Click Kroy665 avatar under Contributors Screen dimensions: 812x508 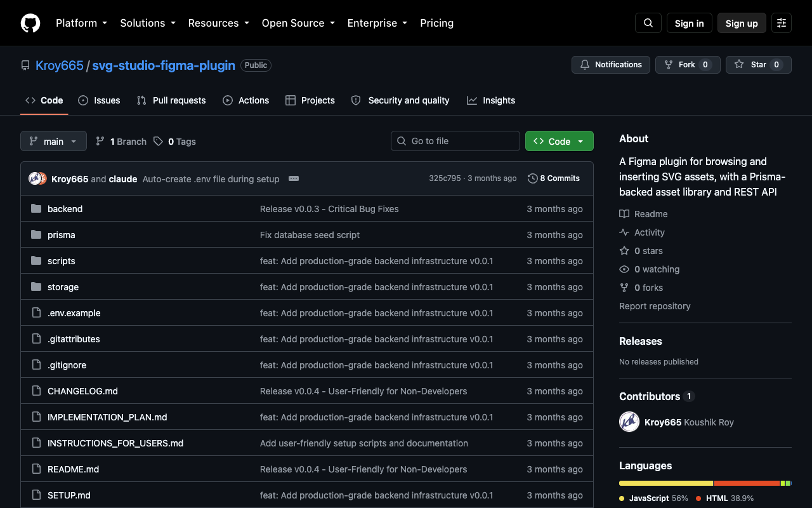[x=629, y=422]
